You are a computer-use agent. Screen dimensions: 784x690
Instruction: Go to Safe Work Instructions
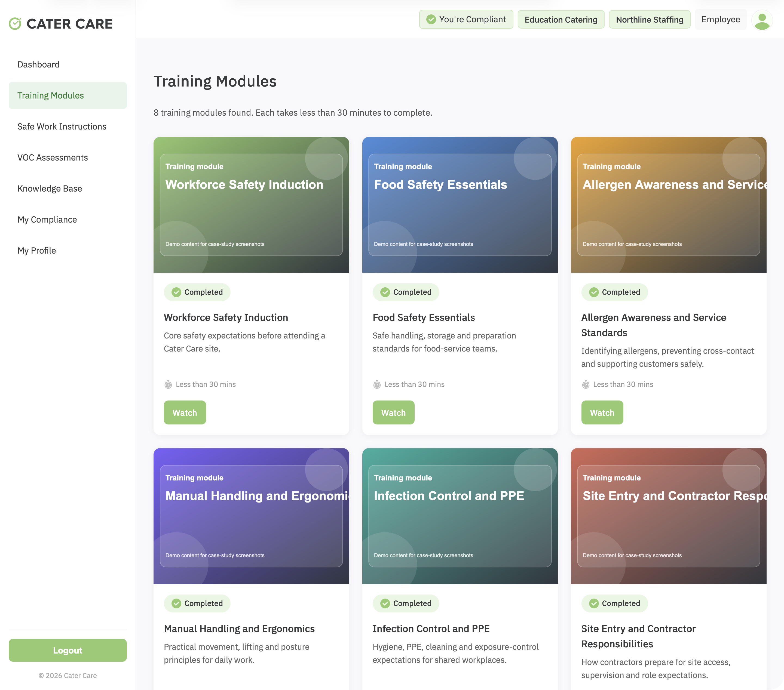click(68, 127)
